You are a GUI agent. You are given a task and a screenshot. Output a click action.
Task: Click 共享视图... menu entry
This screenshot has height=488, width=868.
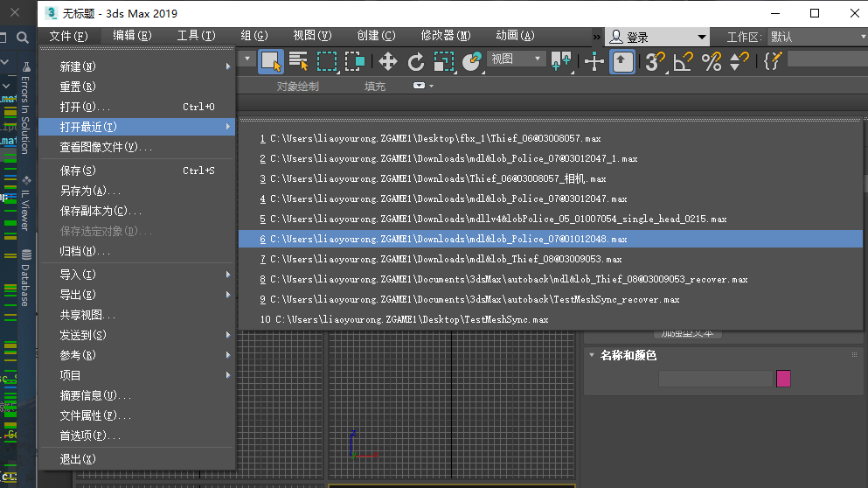tap(136, 315)
